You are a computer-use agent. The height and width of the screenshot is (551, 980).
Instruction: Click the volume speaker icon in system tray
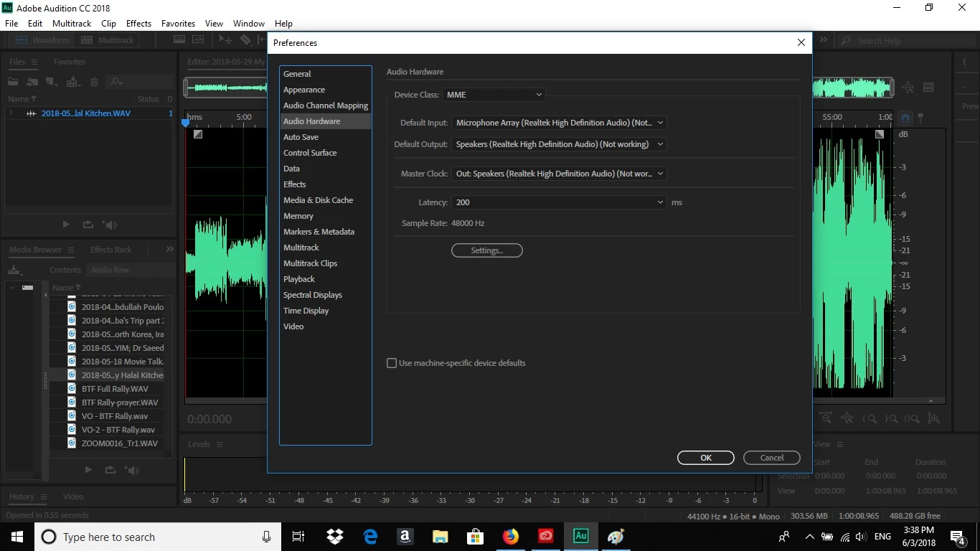coord(860,537)
